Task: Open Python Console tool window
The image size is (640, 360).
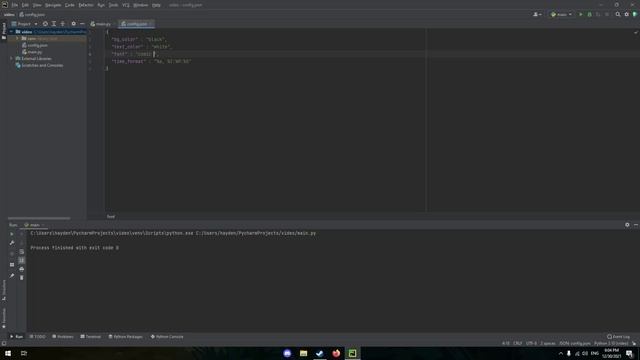Action: 167,337
